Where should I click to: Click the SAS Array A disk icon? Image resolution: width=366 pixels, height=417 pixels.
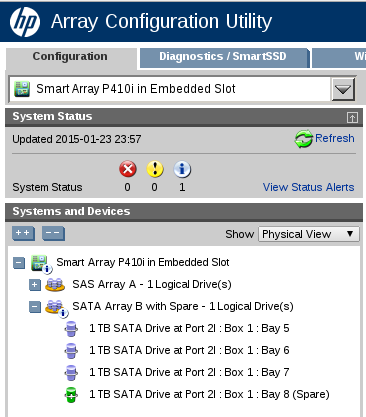coord(55,285)
